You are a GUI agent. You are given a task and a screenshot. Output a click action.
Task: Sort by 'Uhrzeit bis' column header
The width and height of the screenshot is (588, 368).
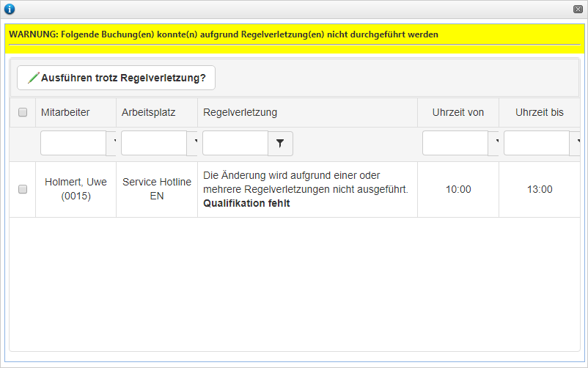coord(540,112)
